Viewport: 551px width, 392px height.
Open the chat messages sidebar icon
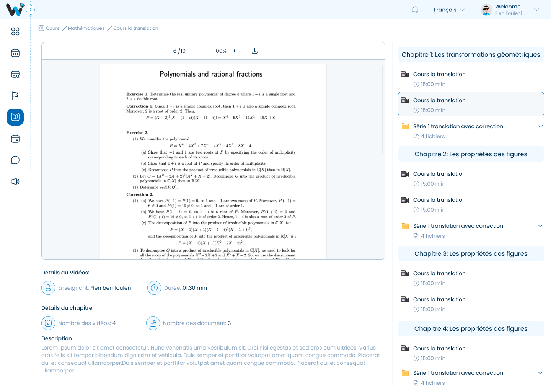tap(15, 160)
